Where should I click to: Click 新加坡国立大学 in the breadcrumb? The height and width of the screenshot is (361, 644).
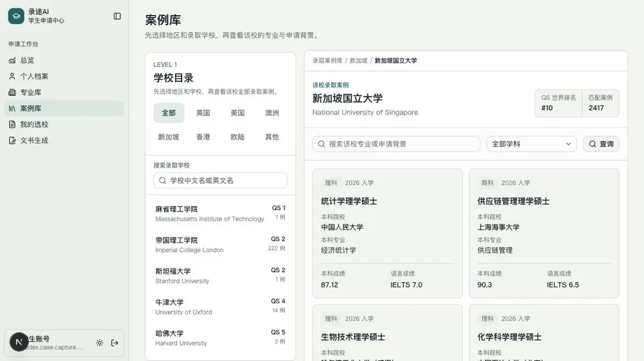click(x=395, y=61)
